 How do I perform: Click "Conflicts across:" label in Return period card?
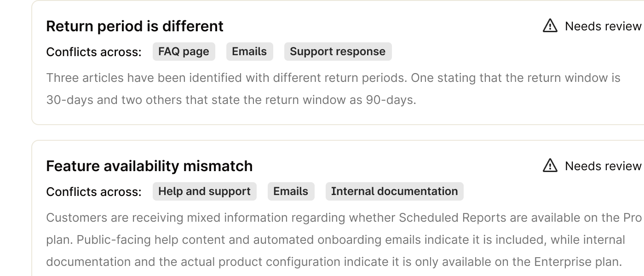[x=94, y=52]
